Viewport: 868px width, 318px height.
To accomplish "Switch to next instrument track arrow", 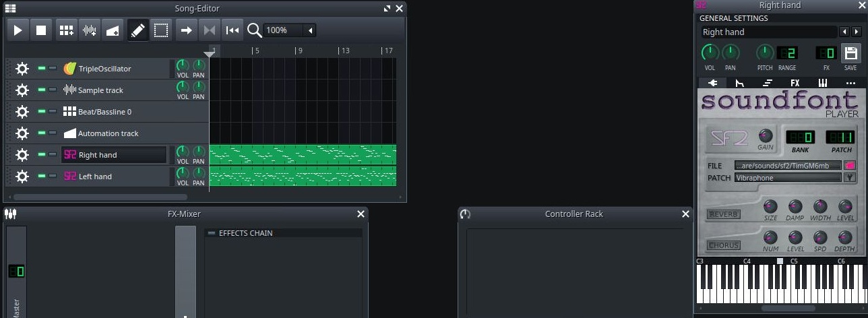I will click(856, 32).
